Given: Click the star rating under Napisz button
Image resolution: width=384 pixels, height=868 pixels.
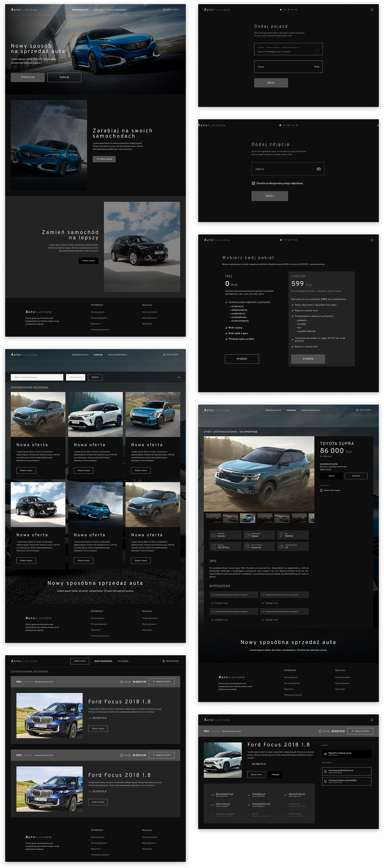Looking at the screenshot, I should coord(324,486).
